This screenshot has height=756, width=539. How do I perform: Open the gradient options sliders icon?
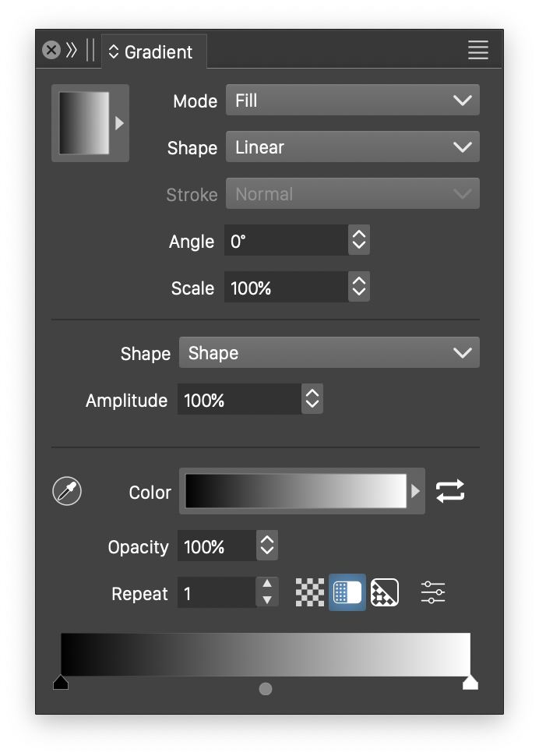(x=433, y=592)
